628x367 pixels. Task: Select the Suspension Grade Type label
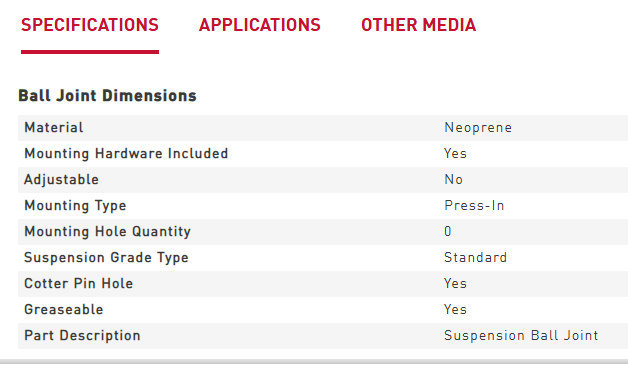tap(106, 258)
